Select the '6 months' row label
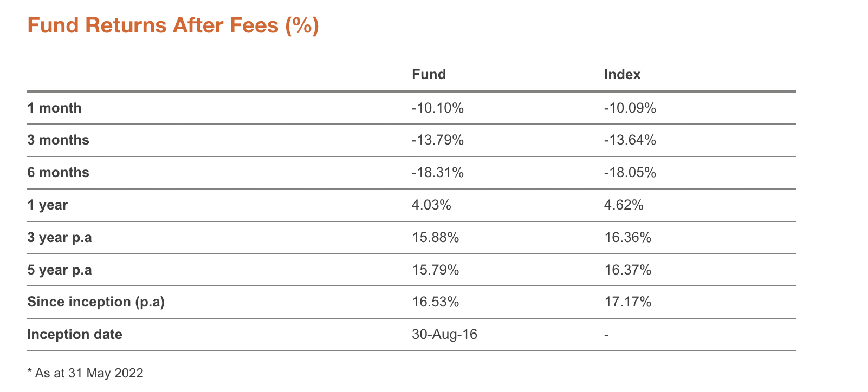868x392 pixels. click(58, 173)
